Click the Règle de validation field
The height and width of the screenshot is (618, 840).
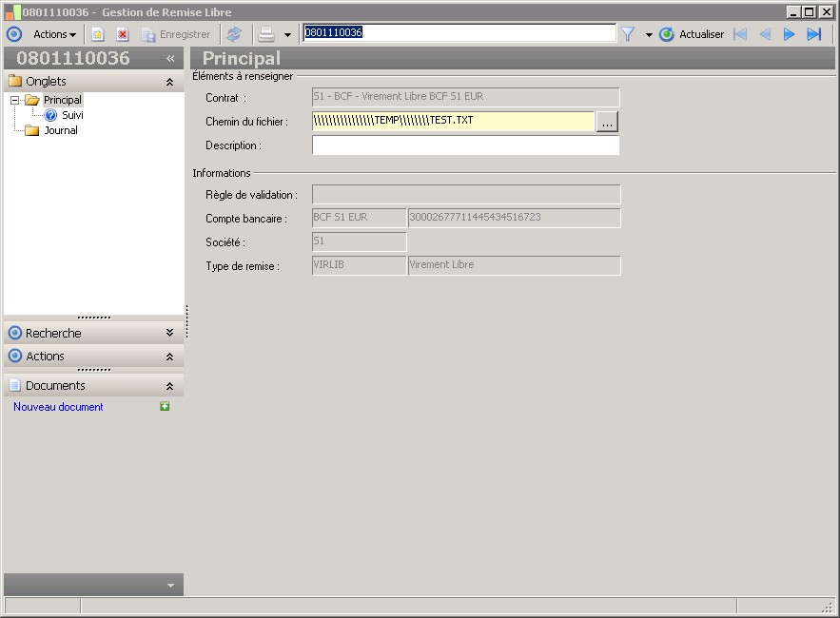click(x=466, y=194)
